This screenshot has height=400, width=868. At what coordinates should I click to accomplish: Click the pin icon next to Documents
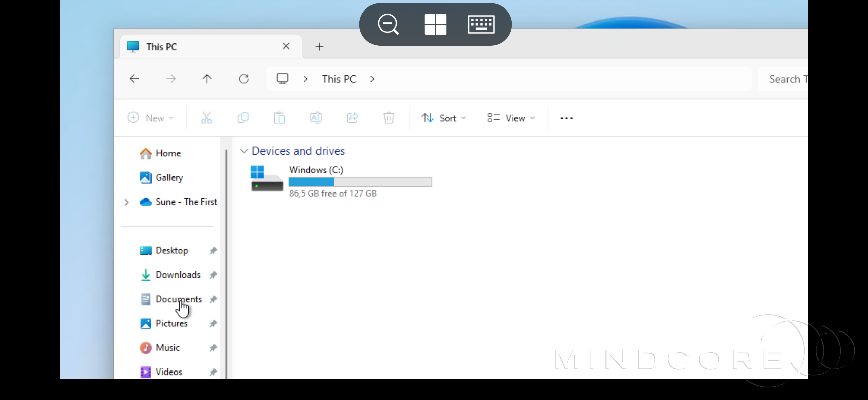(x=213, y=299)
